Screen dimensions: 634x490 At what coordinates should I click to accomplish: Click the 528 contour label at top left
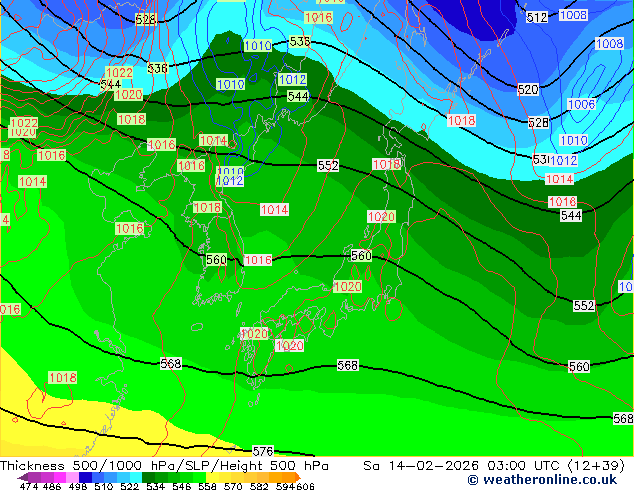click(146, 19)
